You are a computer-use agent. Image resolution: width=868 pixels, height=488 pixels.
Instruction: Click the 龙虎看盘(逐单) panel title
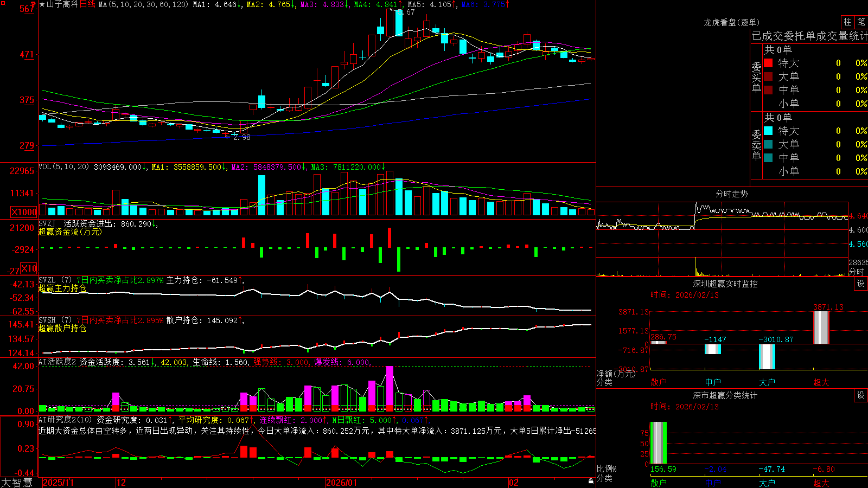[x=731, y=22]
